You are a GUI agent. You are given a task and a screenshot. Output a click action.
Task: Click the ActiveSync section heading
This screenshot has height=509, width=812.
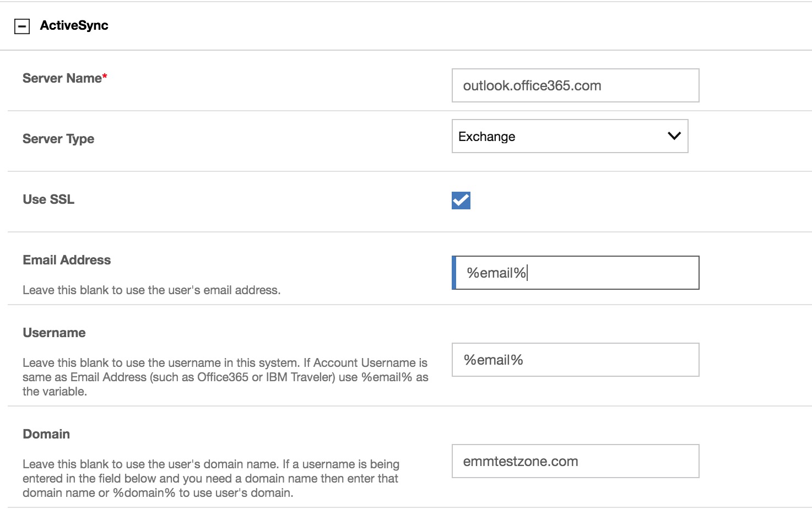(x=74, y=25)
